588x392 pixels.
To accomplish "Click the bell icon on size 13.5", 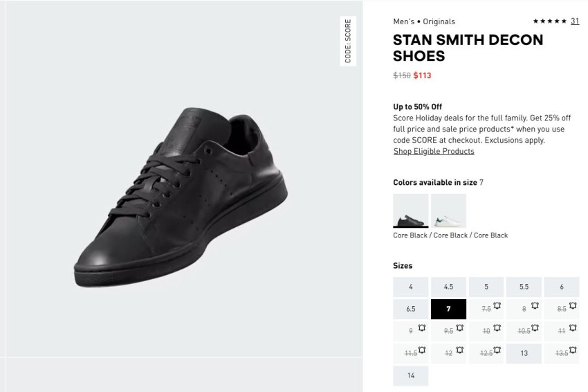I will coord(573,350).
